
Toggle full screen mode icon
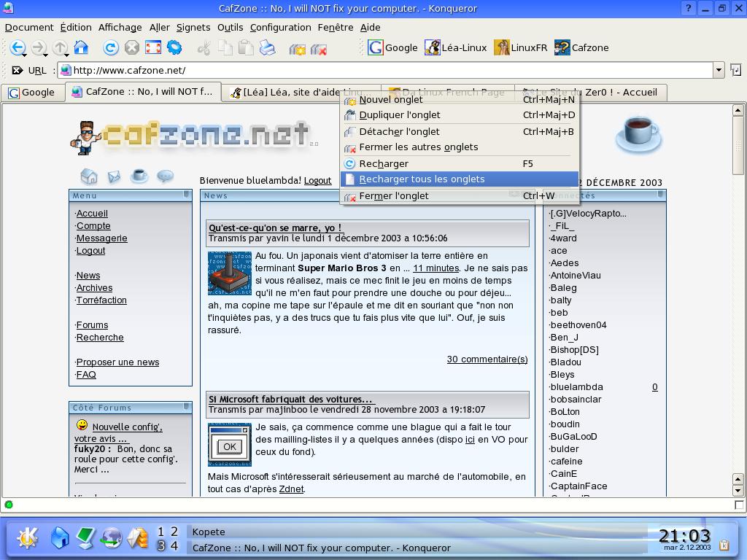[153, 47]
